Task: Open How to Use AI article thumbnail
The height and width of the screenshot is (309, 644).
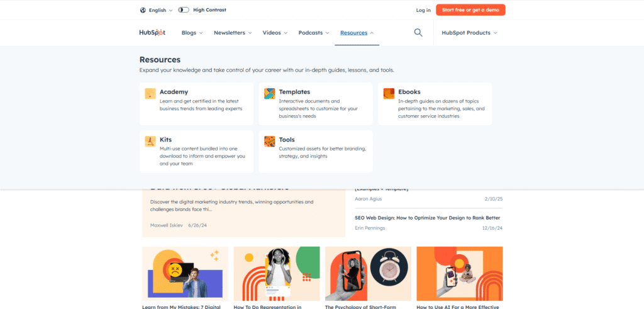Action: (460, 274)
